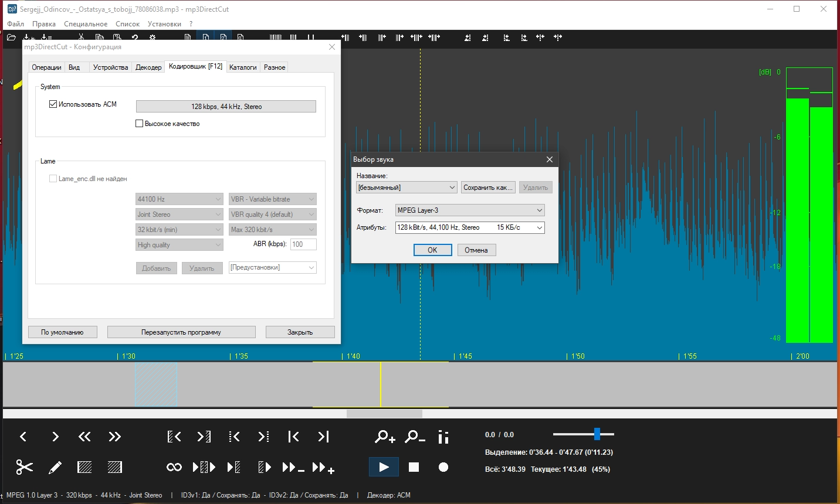Open the Название [безымянный] dropdown
Image resolution: width=840 pixels, height=504 pixels.
point(407,188)
